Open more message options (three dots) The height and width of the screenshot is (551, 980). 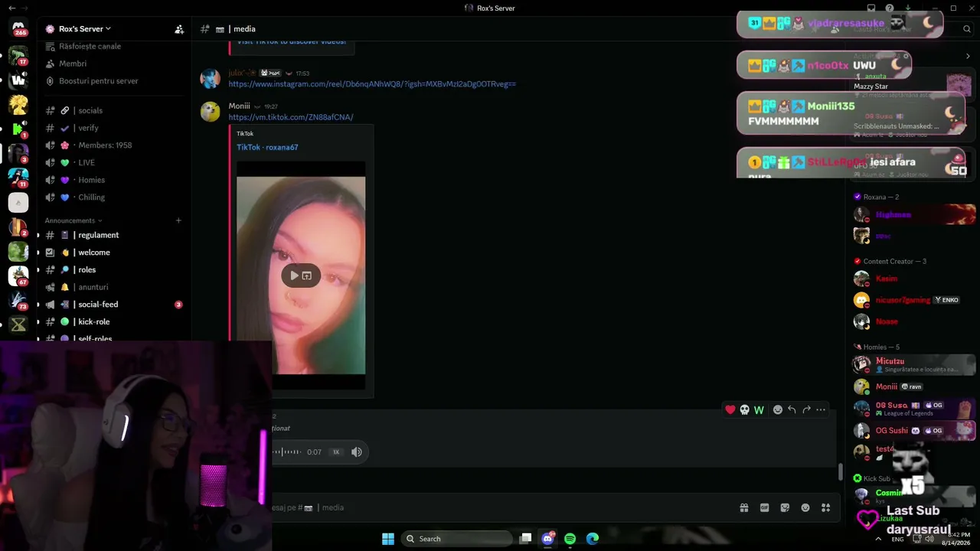point(821,409)
